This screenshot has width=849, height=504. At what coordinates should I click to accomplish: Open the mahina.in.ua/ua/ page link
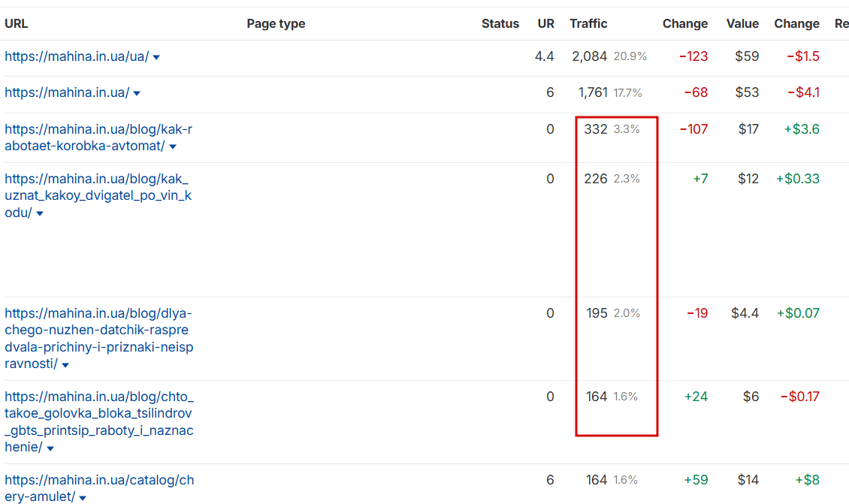pyautogui.click(x=77, y=56)
